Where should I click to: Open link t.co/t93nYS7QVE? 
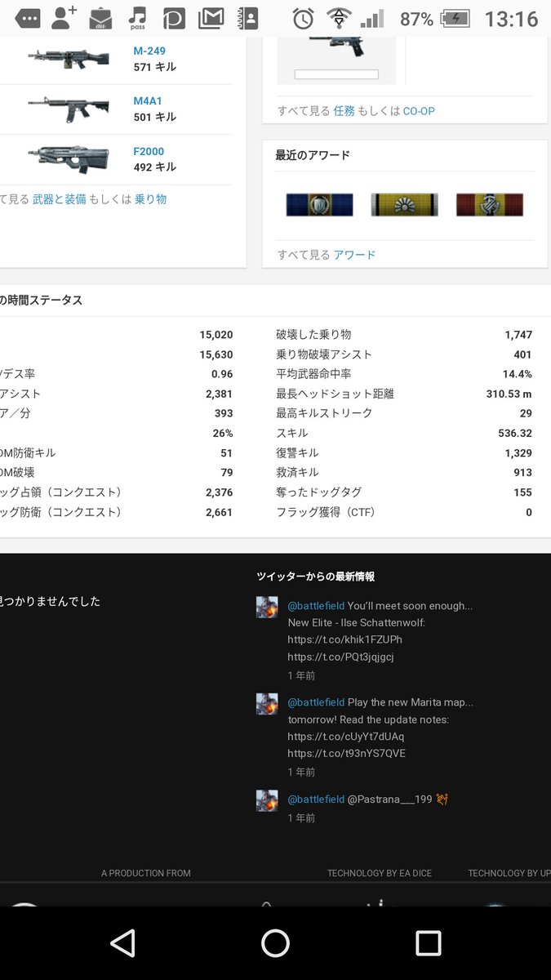[x=347, y=753]
